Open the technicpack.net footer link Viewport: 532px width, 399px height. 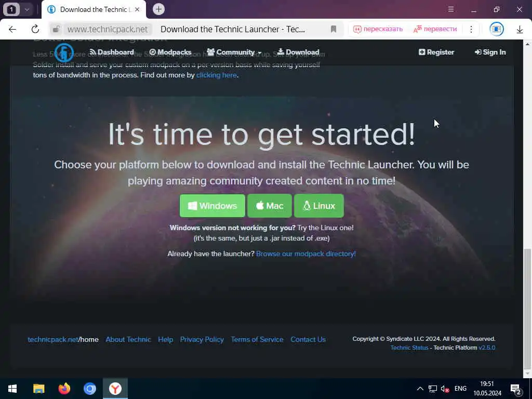click(53, 339)
